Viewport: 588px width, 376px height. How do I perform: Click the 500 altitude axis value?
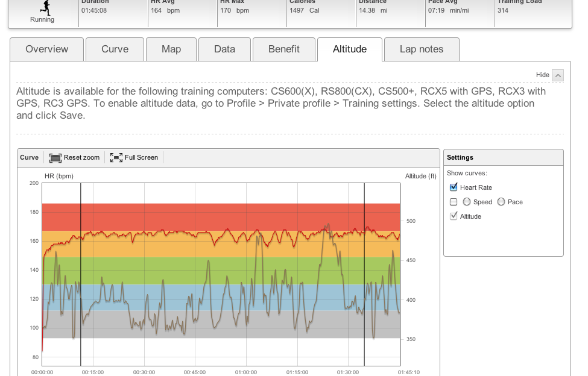pos(411,221)
